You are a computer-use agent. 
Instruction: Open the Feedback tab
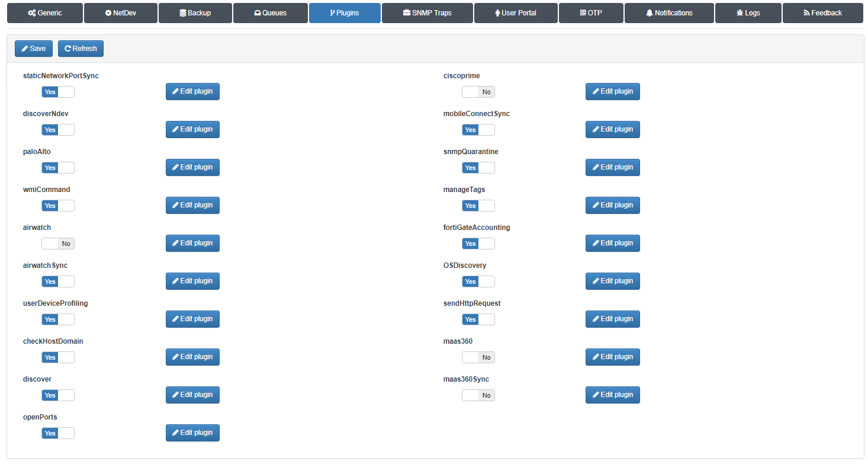[822, 13]
